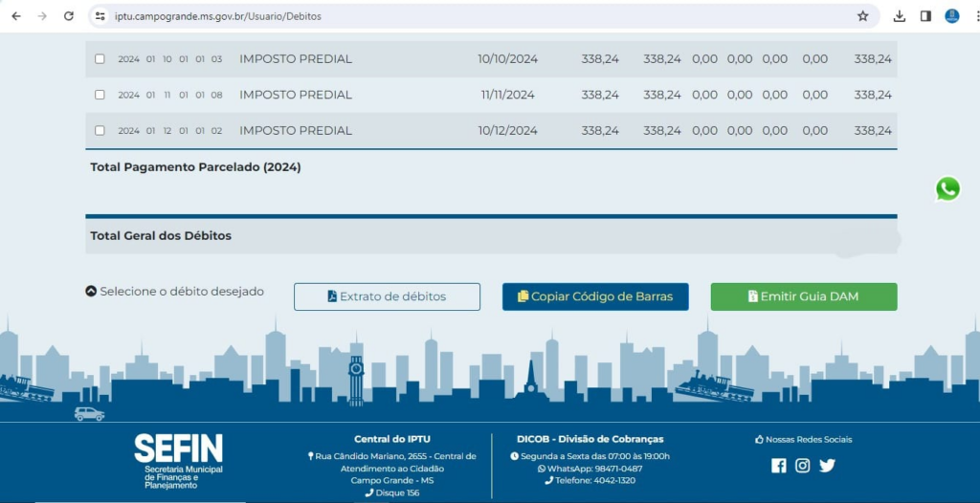This screenshot has height=503, width=980.
Task: Click the green Emitir Guia DAM button
Action: (x=803, y=296)
